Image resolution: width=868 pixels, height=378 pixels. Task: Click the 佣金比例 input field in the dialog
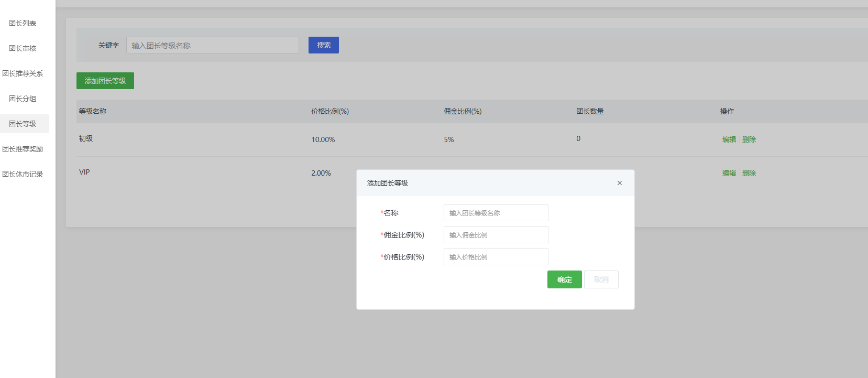[x=496, y=235]
